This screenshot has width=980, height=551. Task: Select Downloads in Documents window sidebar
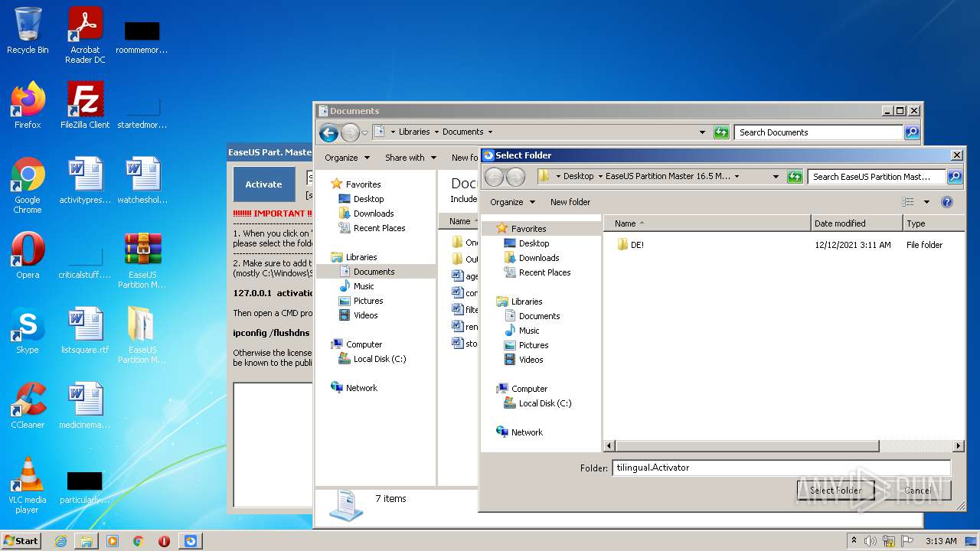[x=374, y=214]
